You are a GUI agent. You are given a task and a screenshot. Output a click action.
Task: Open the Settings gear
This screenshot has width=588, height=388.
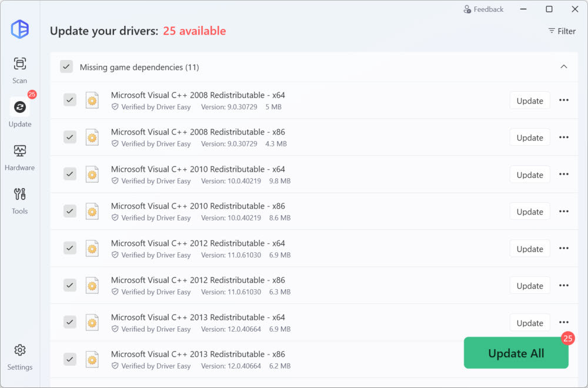pyautogui.click(x=20, y=356)
